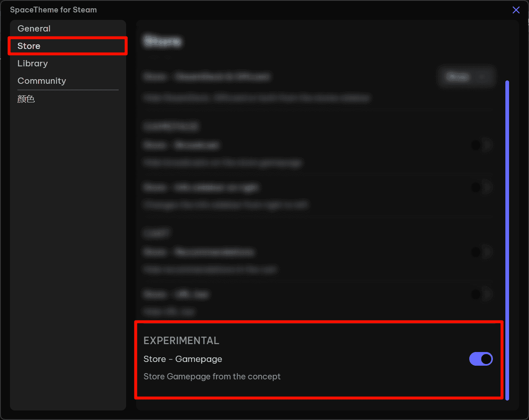The width and height of the screenshot is (529, 420).
Task: Select the Store tab in sidebar
Action: point(29,46)
